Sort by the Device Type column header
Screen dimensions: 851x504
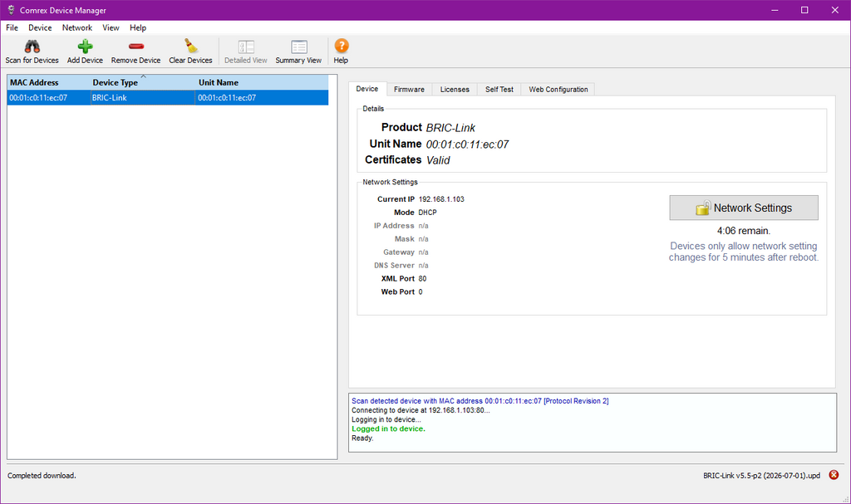coord(143,82)
